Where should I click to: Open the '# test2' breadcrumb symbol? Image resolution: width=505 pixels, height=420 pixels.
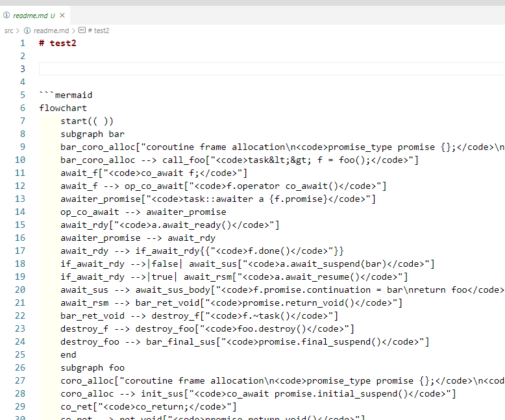[99, 31]
